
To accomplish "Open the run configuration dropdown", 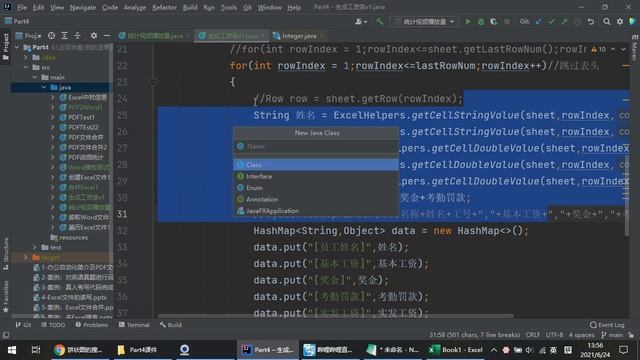I will (x=424, y=22).
